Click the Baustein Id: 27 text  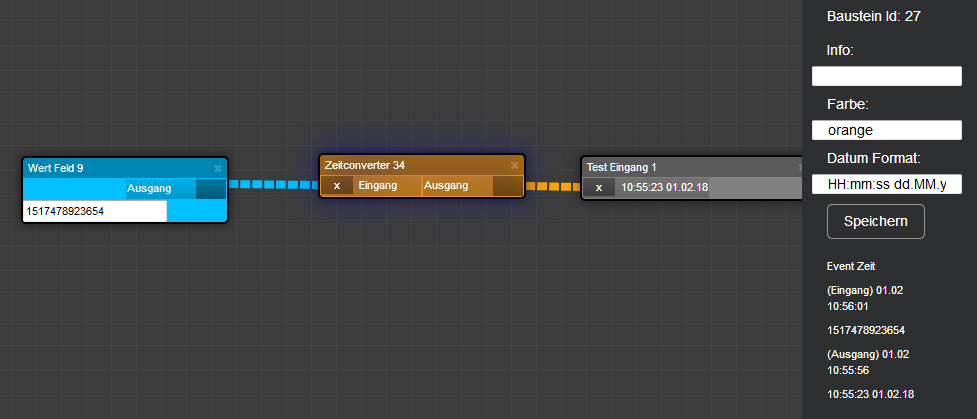point(874,17)
